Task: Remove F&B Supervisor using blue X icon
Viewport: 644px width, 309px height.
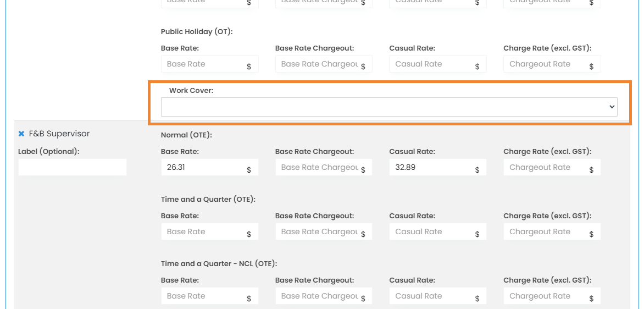Action: click(21, 134)
